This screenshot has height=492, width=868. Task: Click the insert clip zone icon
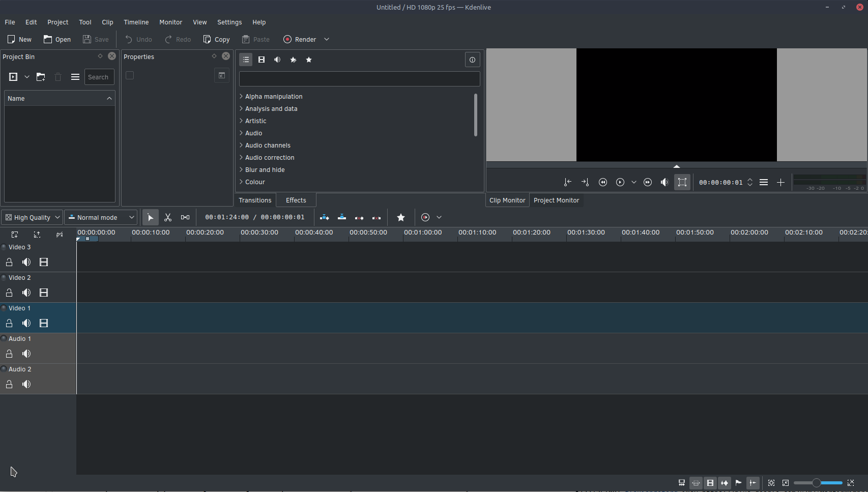click(x=325, y=217)
